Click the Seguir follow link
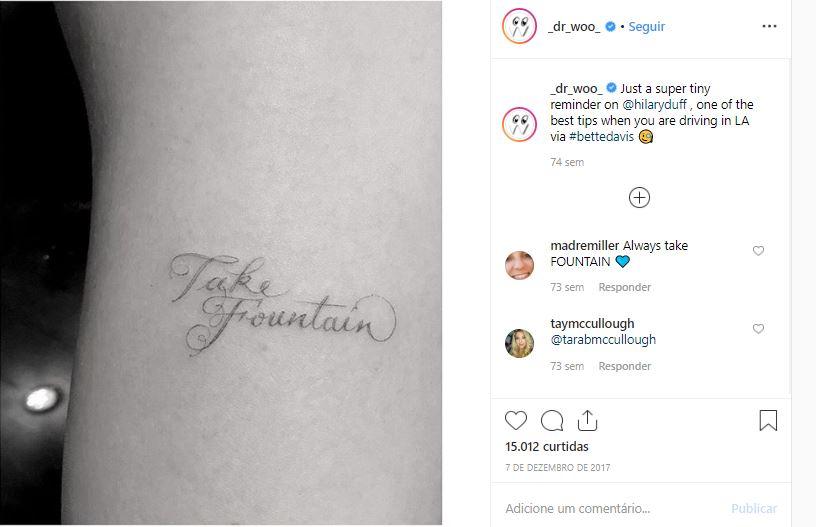The width and height of the screenshot is (816, 527). point(646,27)
